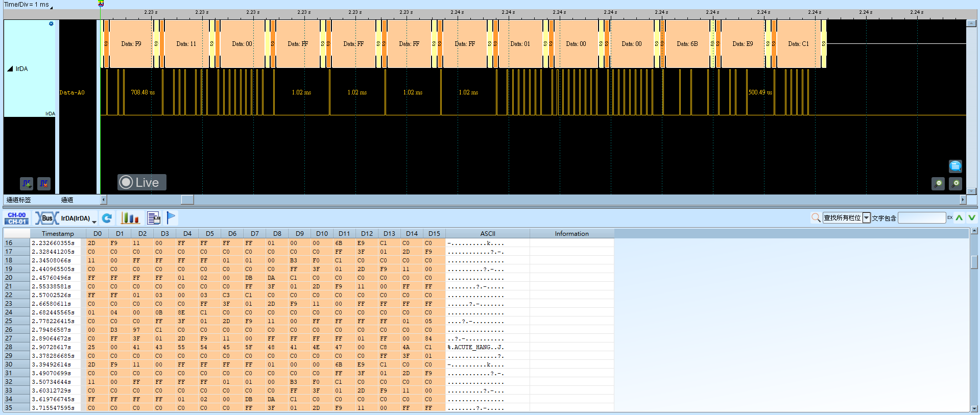The height and width of the screenshot is (415, 980).
Task: Toggle the EX option beside the search field
Action: [x=950, y=218]
